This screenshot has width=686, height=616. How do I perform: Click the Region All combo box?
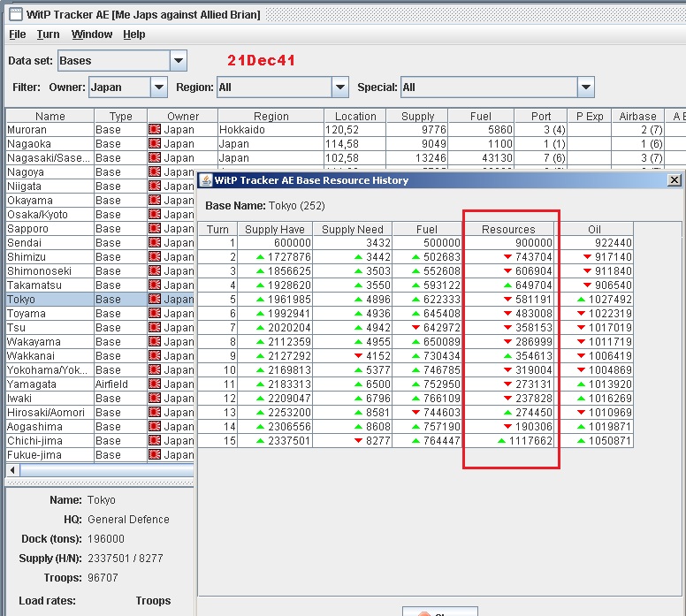(283, 87)
